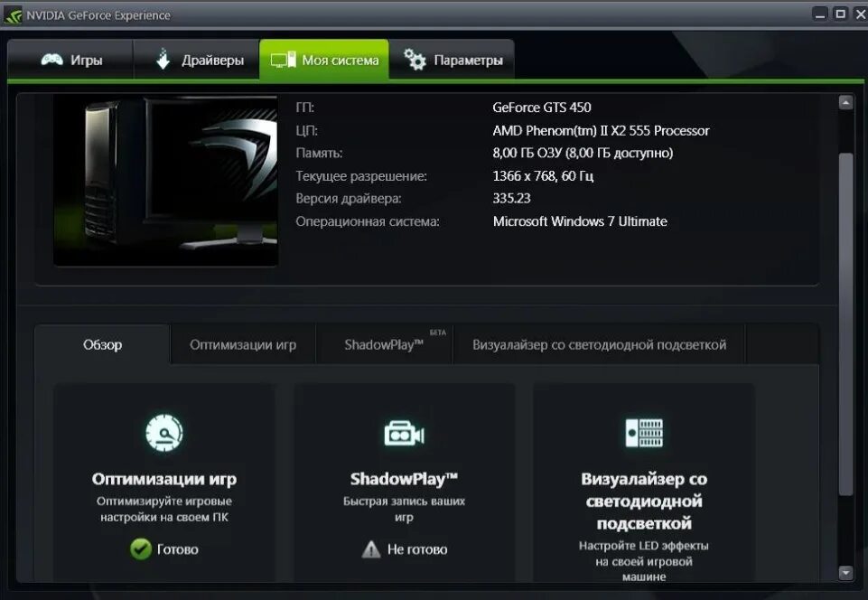This screenshot has height=600, width=868.
Task: Click the vertical scrollbar thumb
Action: [845, 324]
